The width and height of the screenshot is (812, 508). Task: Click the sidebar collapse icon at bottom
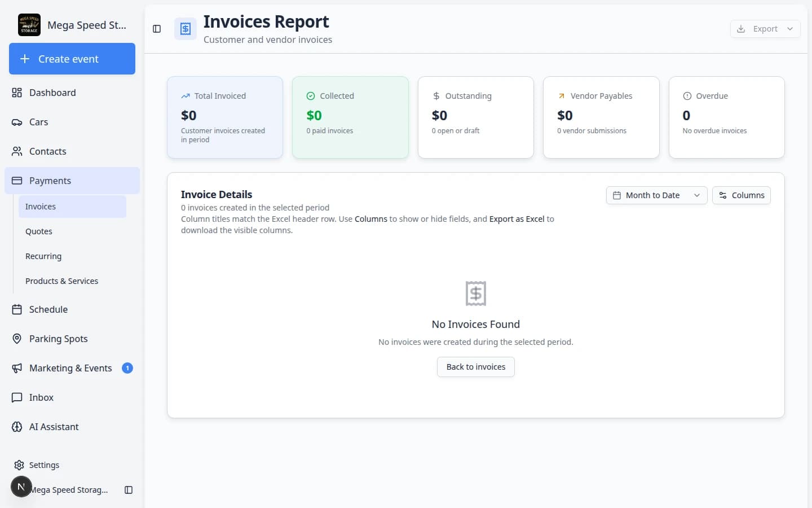[x=129, y=490]
